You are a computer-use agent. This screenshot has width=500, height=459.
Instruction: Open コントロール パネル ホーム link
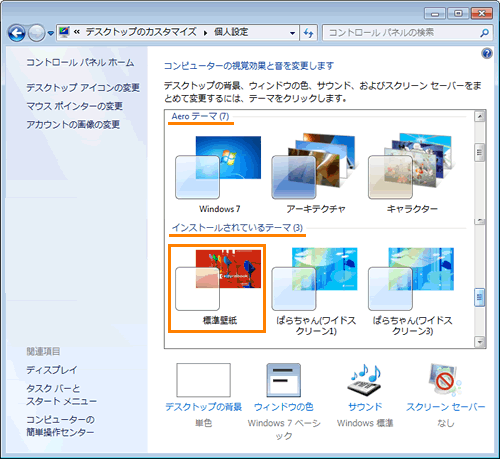click(x=80, y=63)
